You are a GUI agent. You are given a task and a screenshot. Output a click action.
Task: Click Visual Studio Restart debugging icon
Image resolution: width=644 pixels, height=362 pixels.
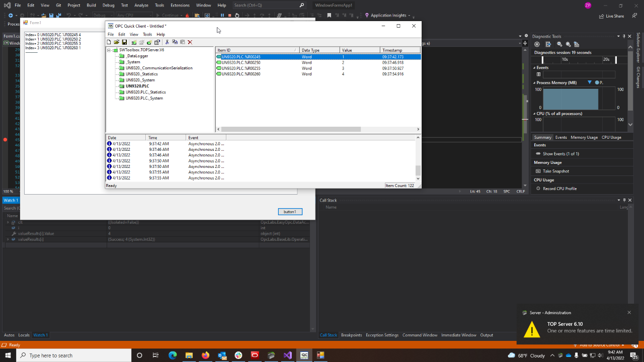(237, 16)
